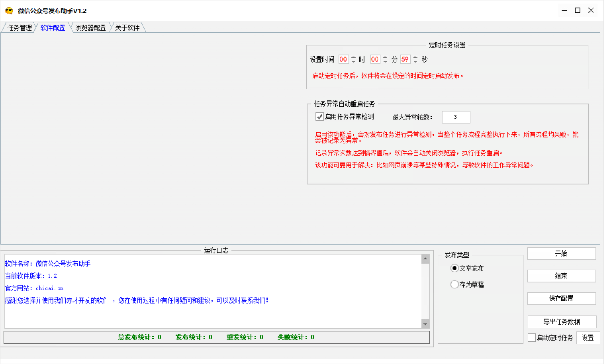604x364 pixels.
Task: Click the minutes field showing 00
Action: point(375,60)
